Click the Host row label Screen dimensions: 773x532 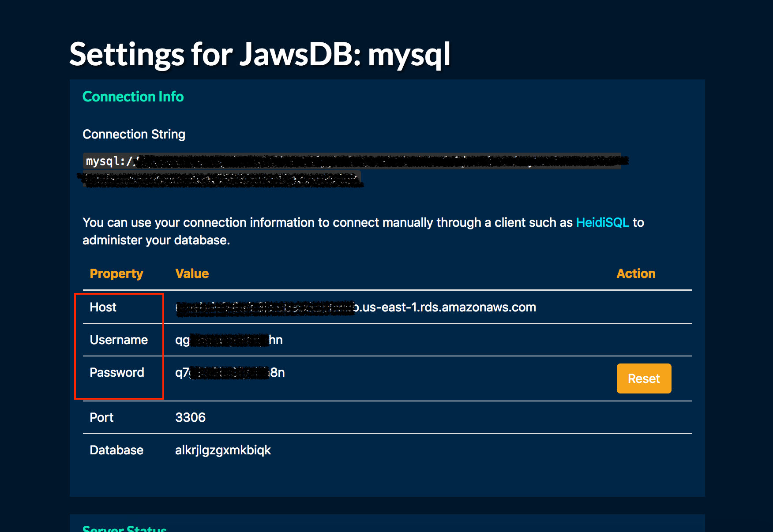tap(103, 307)
